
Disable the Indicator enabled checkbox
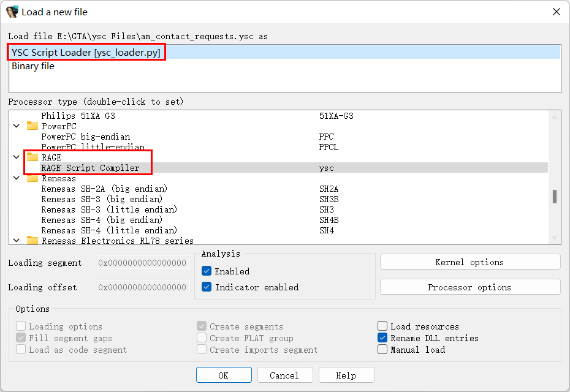click(207, 287)
